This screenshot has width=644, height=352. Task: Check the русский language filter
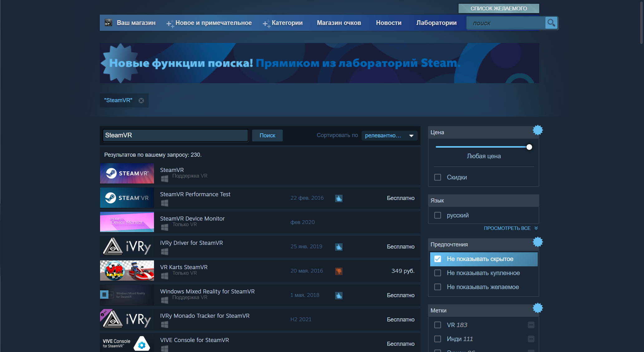pyautogui.click(x=438, y=215)
